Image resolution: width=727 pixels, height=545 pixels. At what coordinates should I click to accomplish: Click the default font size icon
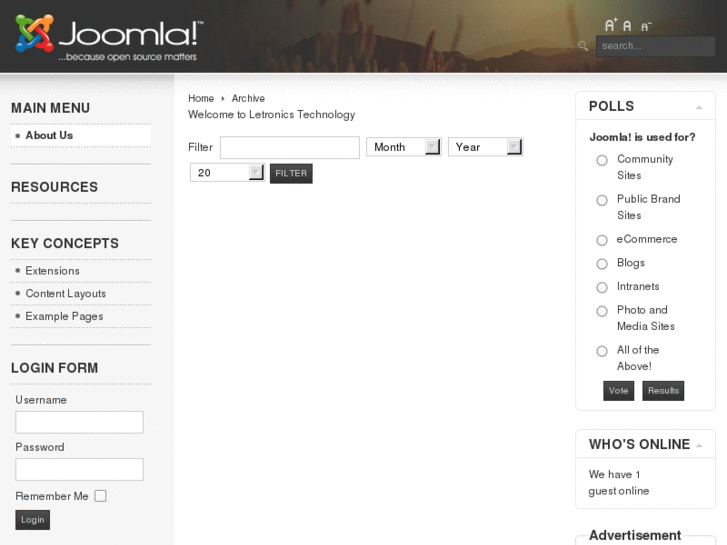tap(628, 26)
